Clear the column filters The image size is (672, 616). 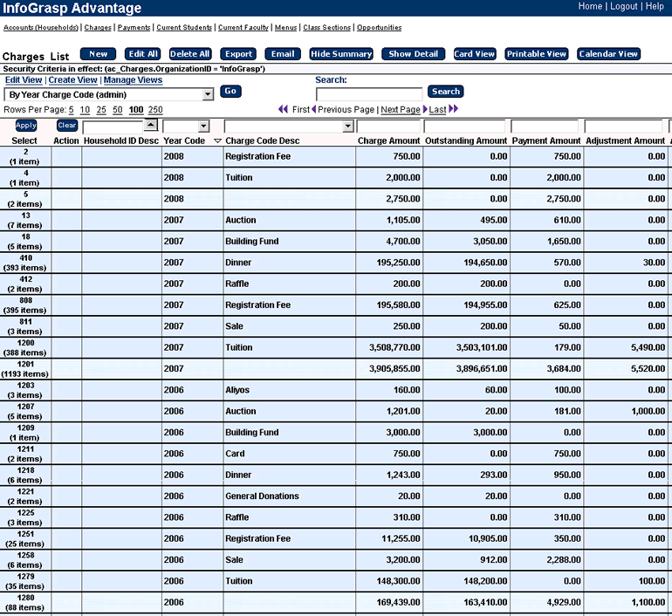coord(67,126)
